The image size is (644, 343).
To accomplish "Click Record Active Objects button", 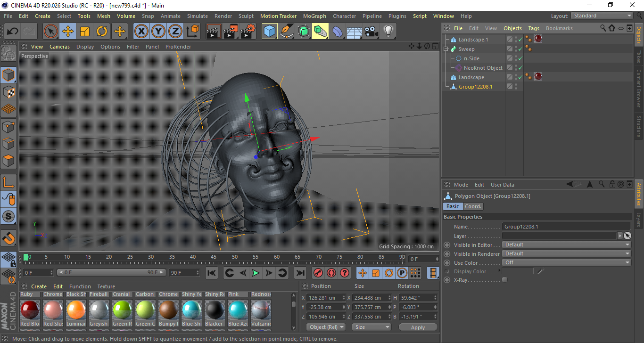I will pyautogui.click(x=318, y=273).
